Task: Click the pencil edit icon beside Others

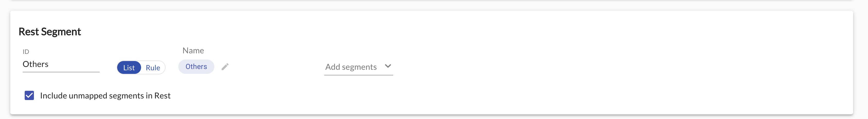Action: (225, 67)
